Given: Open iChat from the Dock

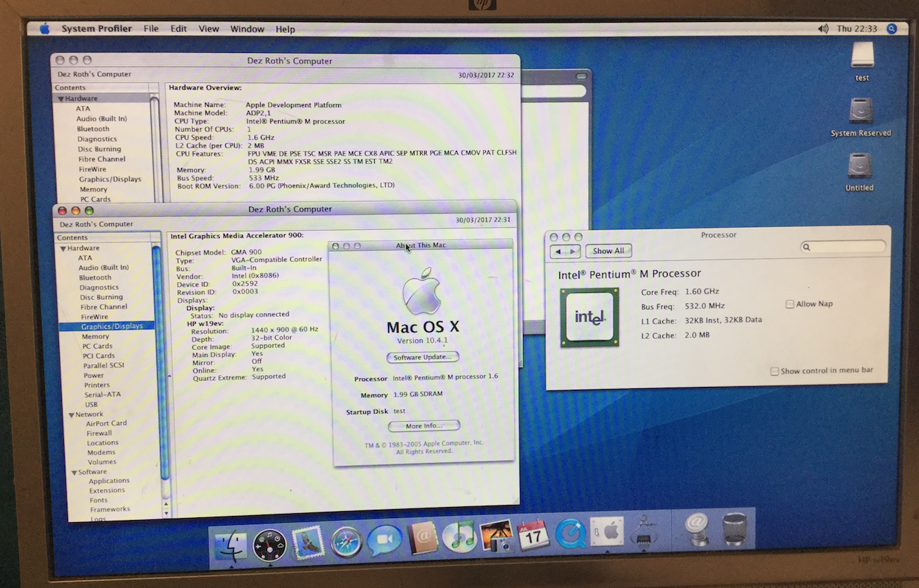Looking at the screenshot, I should [384, 540].
